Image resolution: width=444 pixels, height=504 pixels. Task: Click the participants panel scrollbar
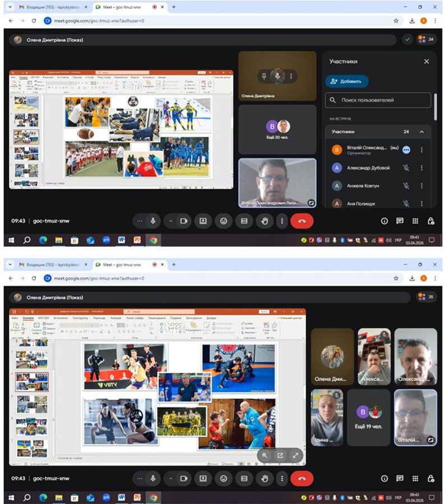click(436, 107)
